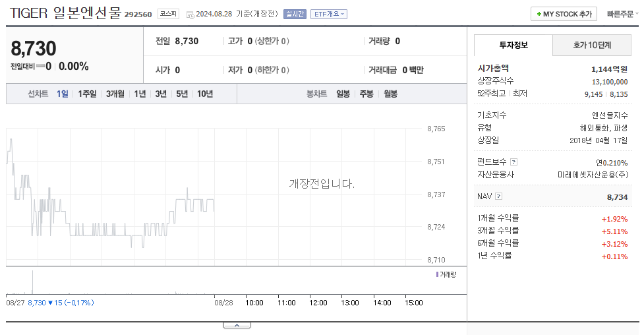Viewport: 644px width, 335px height.
Task: Click the calendar icon before 2024.08.28
Action: (x=190, y=15)
